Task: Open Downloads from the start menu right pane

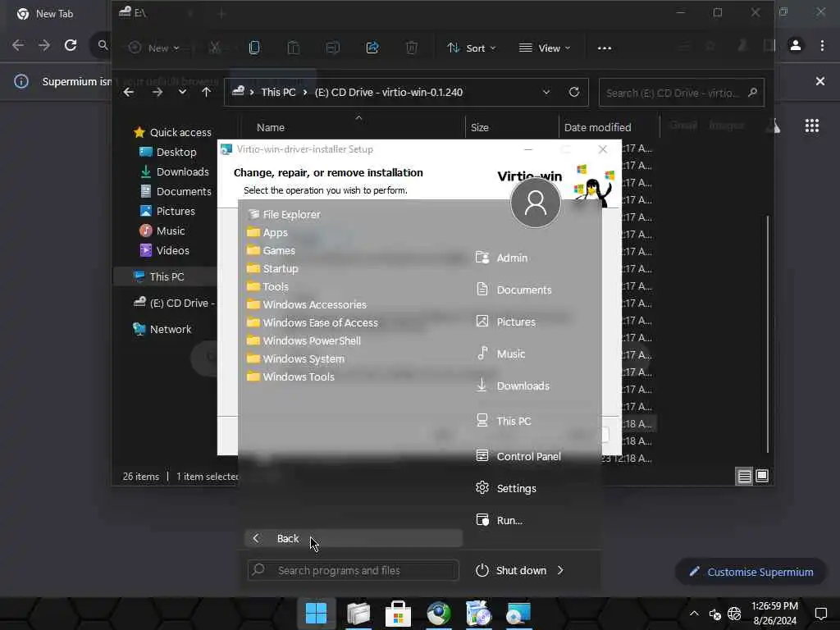Action: (x=513, y=386)
